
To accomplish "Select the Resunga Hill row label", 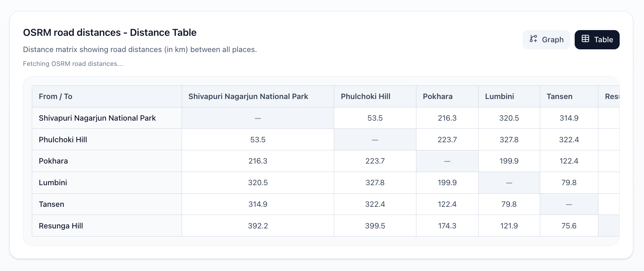I will pyautogui.click(x=61, y=226).
